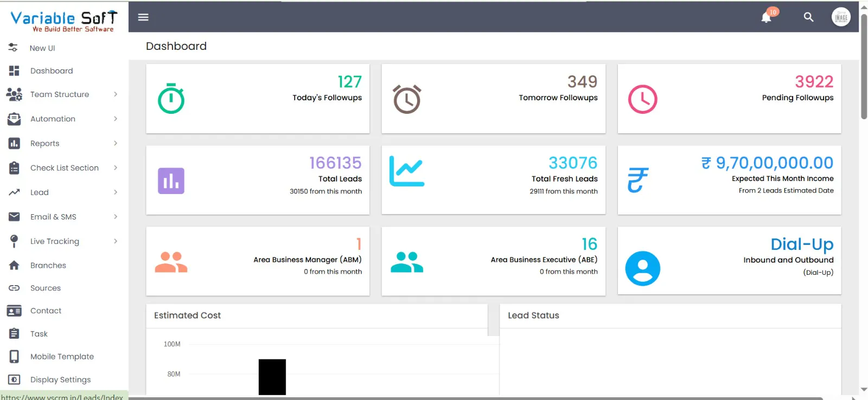Click the Task clipboard icon
Image resolution: width=868 pixels, height=400 pixels.
14,333
